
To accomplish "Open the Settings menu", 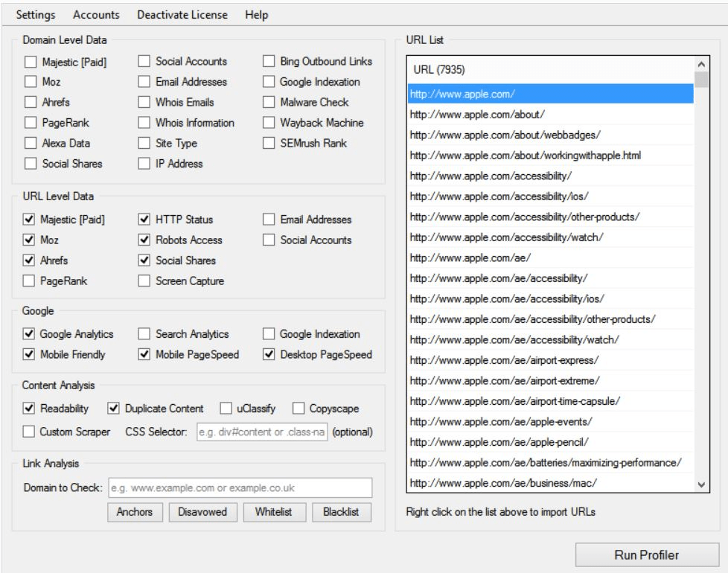I will click(35, 15).
